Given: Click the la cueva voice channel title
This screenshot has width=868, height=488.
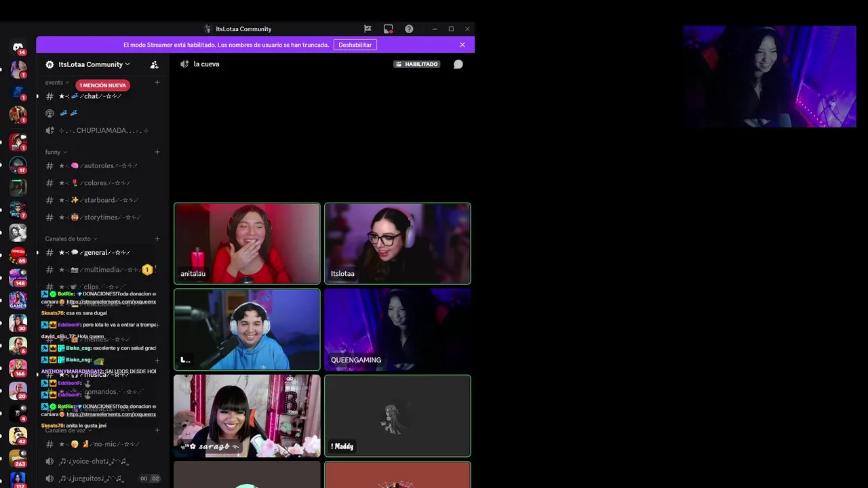Looking at the screenshot, I should click(206, 64).
